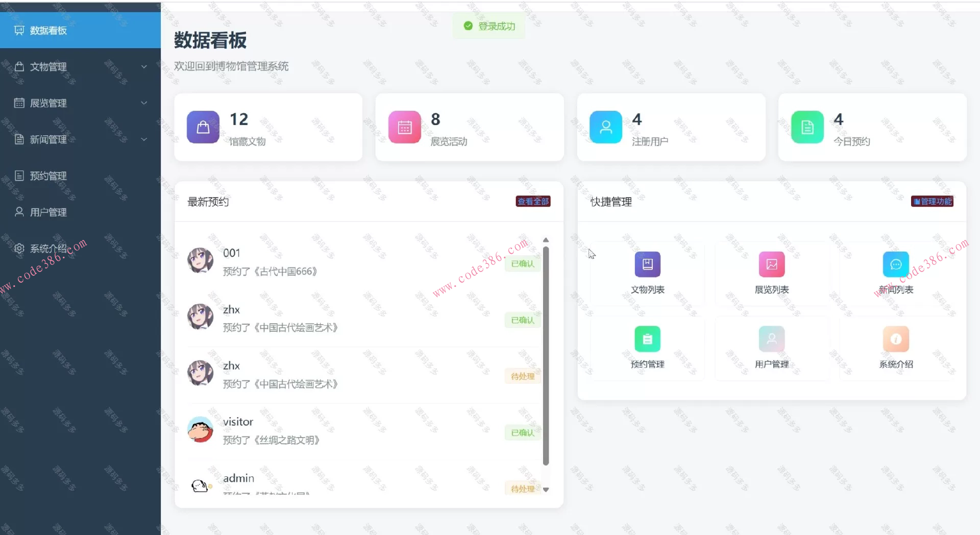The width and height of the screenshot is (980, 535).
Task: Open the 展览列表 quick-access icon
Action: click(x=772, y=264)
